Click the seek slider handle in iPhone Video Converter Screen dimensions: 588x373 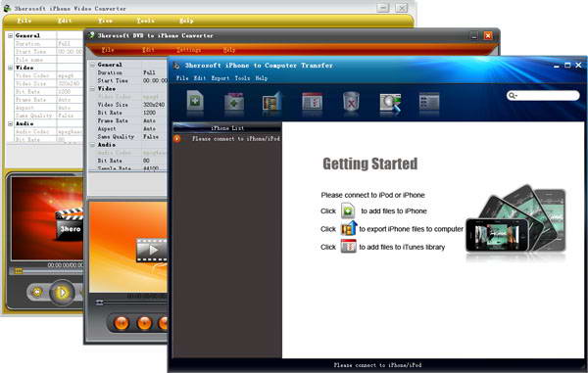pos(19,271)
